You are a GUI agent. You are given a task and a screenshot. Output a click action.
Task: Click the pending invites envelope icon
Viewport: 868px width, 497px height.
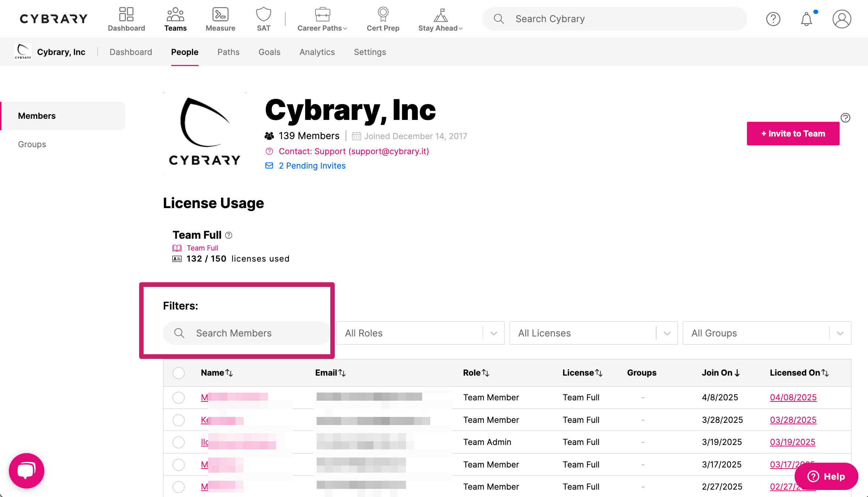(x=269, y=166)
